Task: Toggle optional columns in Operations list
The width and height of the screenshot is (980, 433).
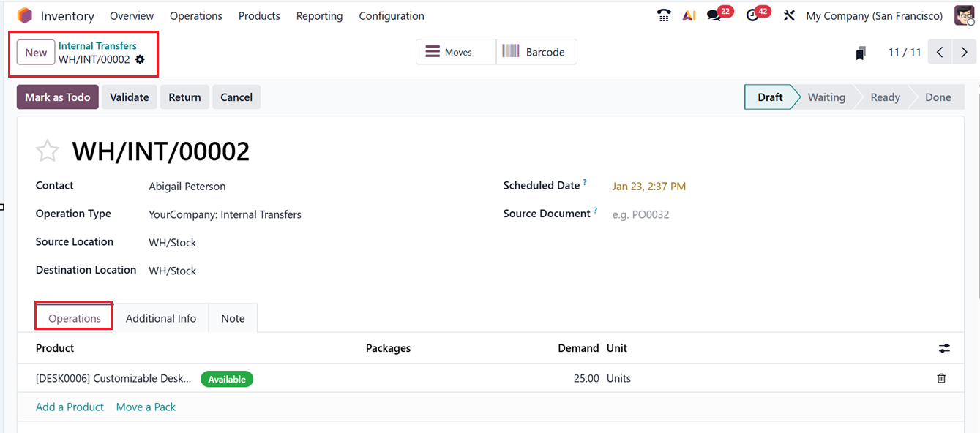Action: click(944, 348)
